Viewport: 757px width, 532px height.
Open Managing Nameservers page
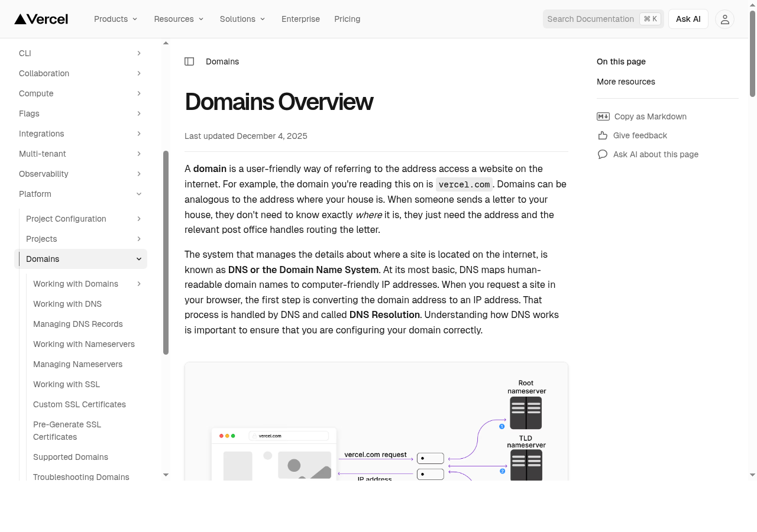tap(77, 364)
